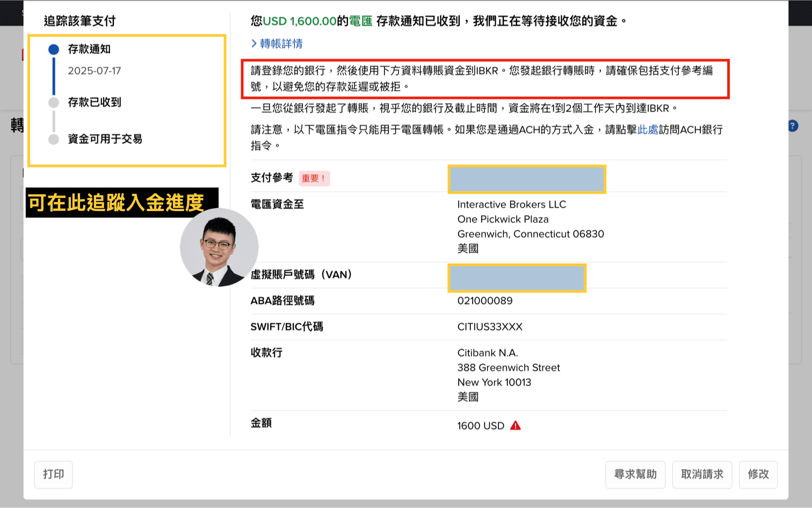Click the 電匯資金至 label
This screenshot has height=508, width=812.
click(x=277, y=204)
